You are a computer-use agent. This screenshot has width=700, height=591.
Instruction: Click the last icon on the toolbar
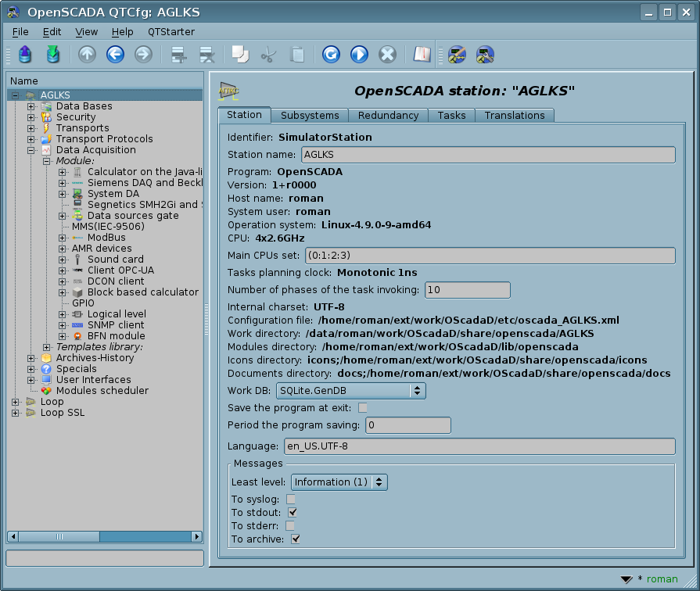point(485,55)
